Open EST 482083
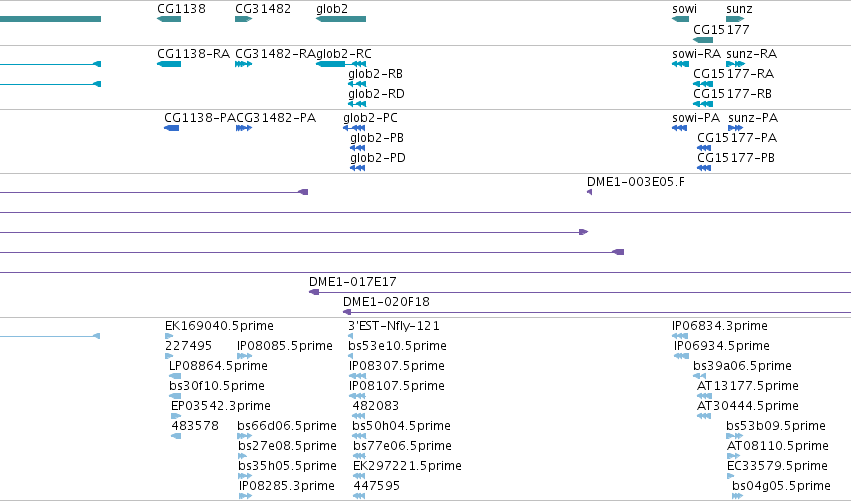The image size is (851, 501). pyautogui.click(x=376, y=406)
